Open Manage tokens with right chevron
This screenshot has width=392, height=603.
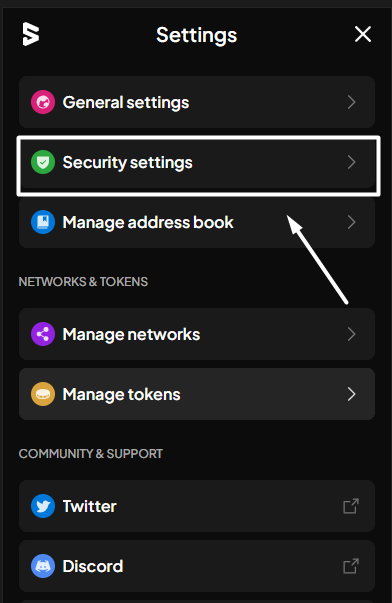coord(351,394)
